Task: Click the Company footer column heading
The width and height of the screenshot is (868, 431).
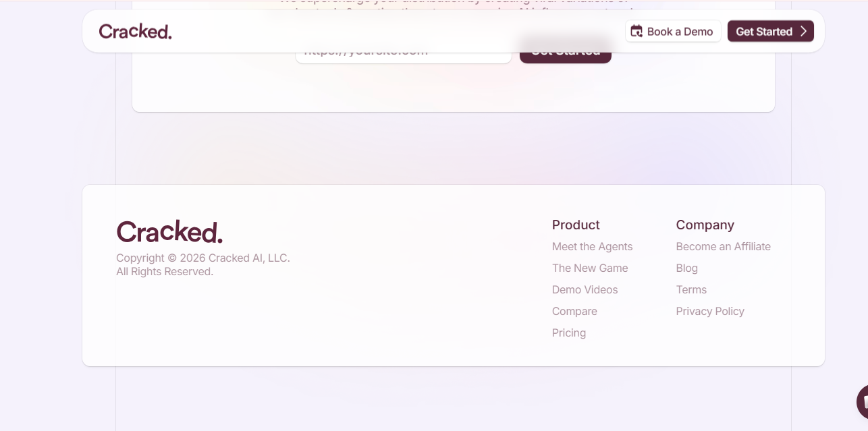Action: 705,225
